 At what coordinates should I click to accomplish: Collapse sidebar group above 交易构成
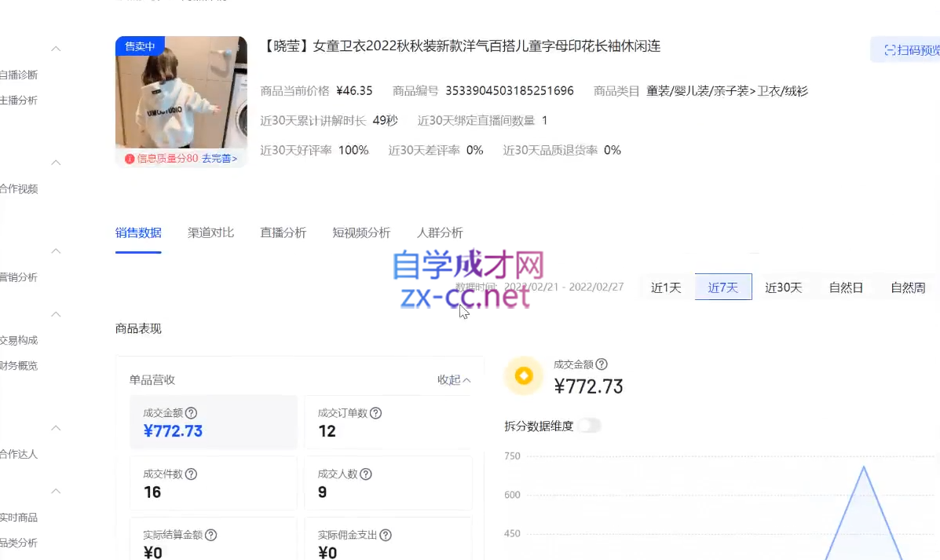[x=56, y=314]
